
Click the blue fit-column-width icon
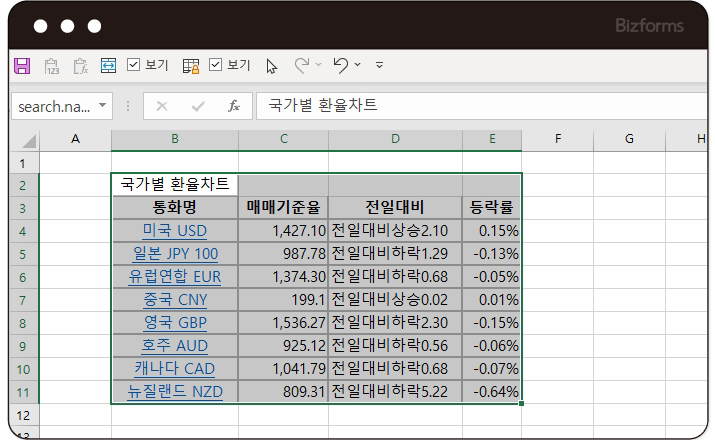coord(108,66)
